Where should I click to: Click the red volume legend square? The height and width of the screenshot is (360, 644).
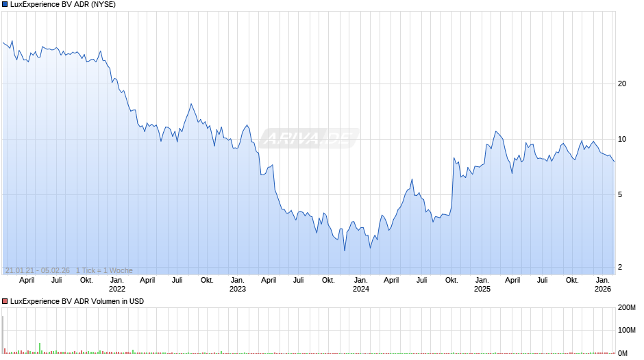5,301
